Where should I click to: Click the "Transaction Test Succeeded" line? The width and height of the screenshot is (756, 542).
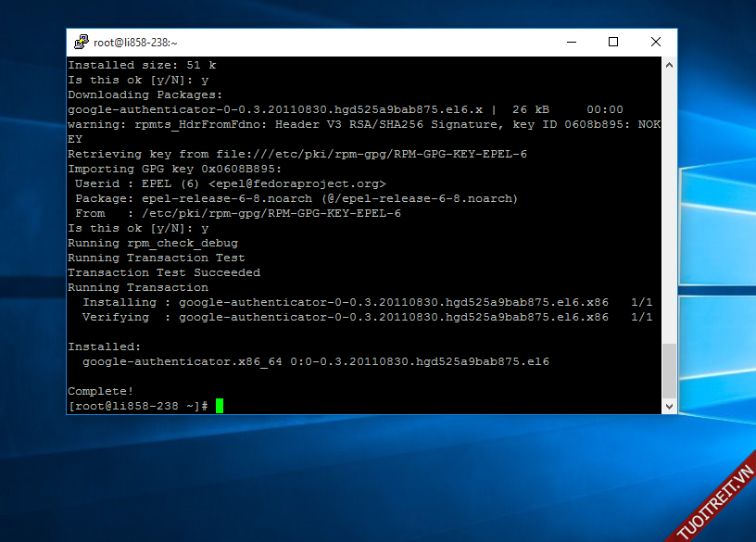pos(164,272)
